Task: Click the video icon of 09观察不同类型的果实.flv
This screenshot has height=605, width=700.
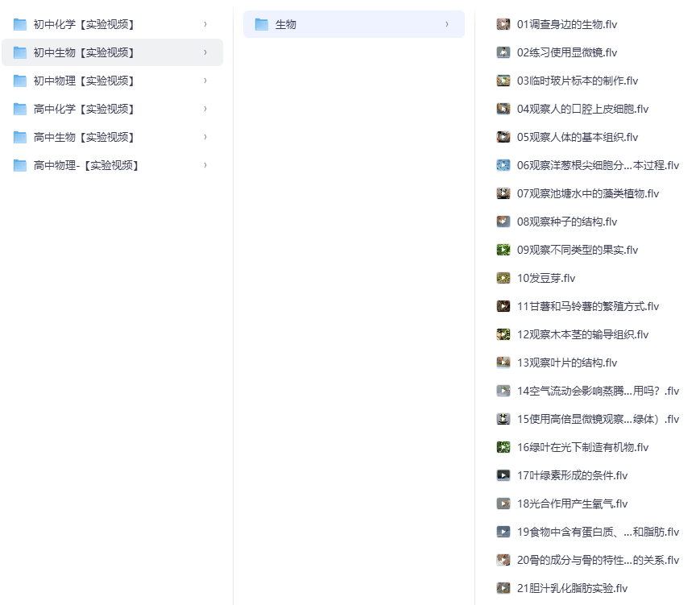Action: pos(503,250)
